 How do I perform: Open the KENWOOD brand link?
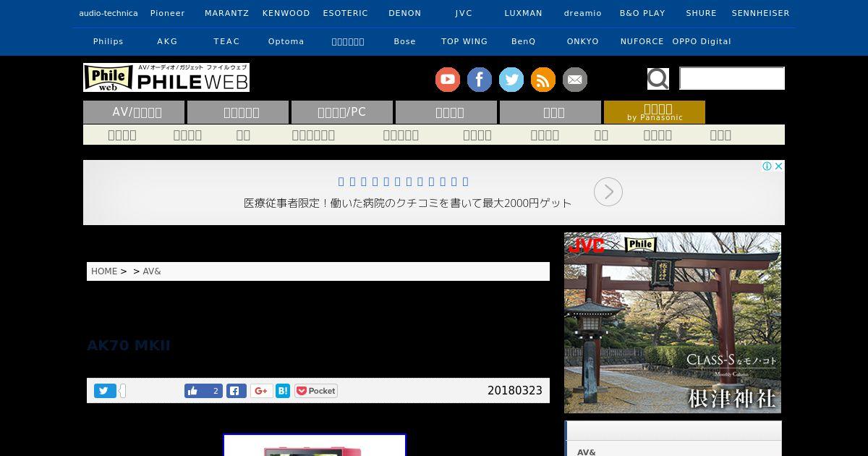[x=286, y=13]
